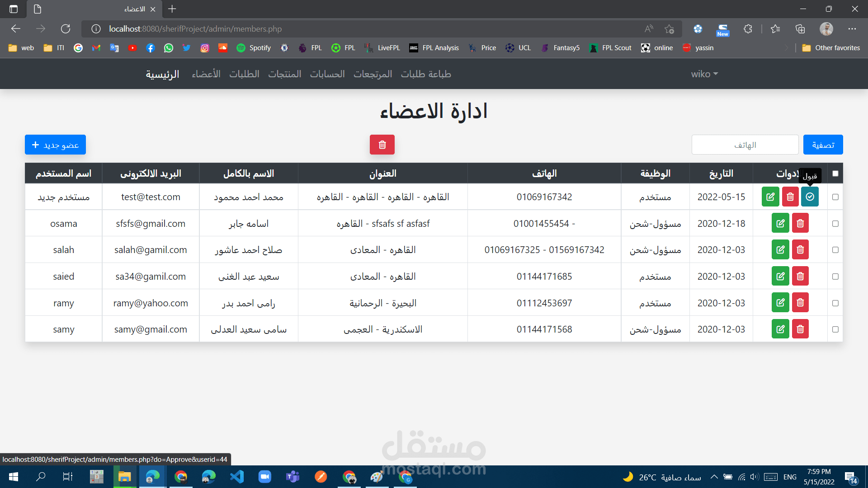Open المنتجات from the top menu

[284, 74]
